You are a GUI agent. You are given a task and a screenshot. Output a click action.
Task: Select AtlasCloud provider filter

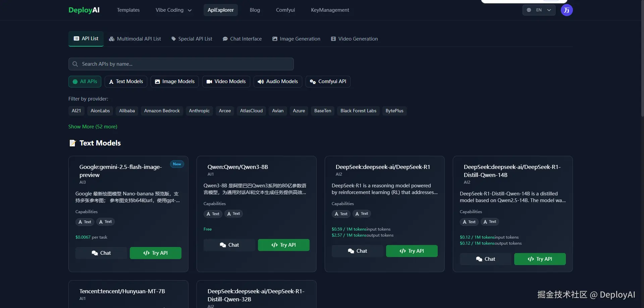tap(252, 111)
